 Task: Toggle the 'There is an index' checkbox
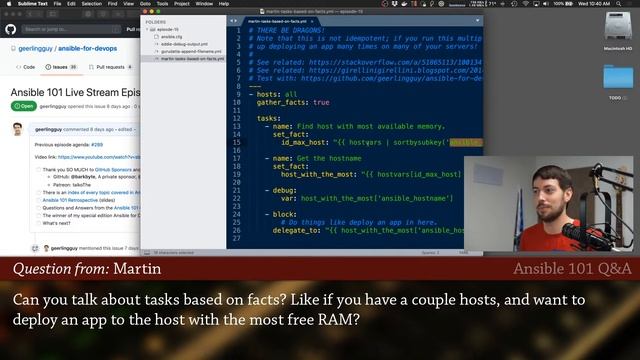coord(38,192)
